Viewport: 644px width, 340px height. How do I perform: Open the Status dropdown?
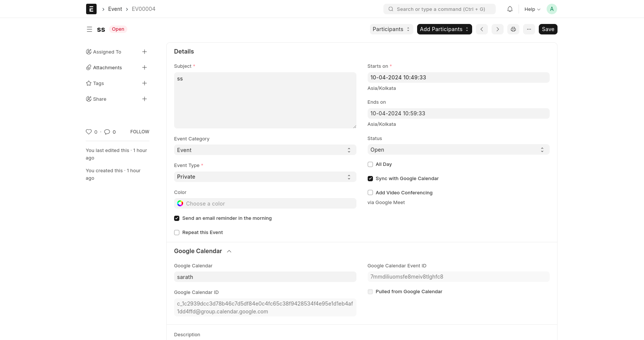tap(458, 150)
